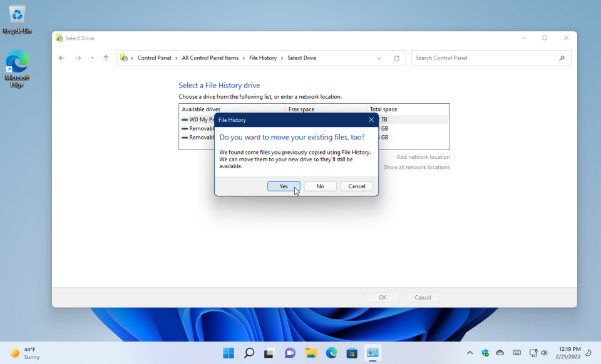Navigate to Control Panel via breadcrumb

tap(155, 58)
